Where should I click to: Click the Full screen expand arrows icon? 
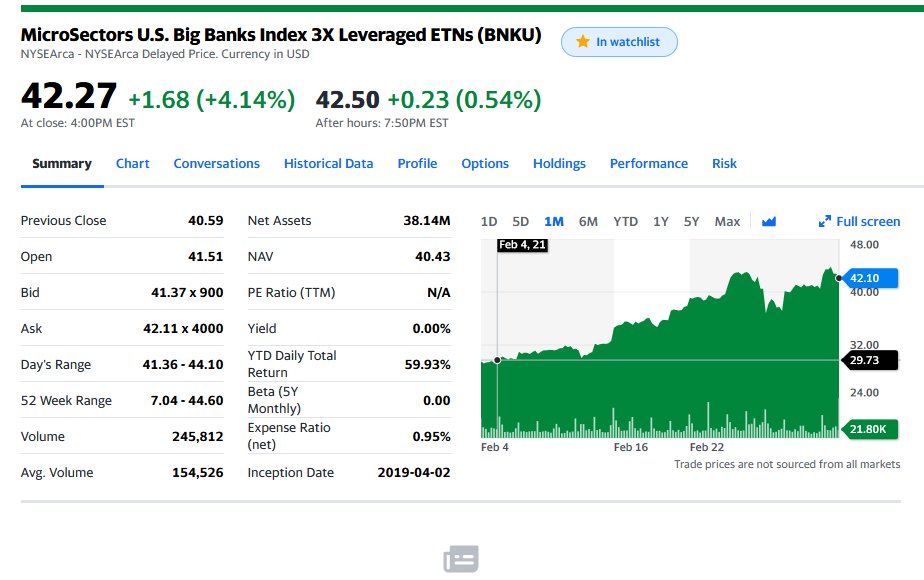click(x=824, y=222)
